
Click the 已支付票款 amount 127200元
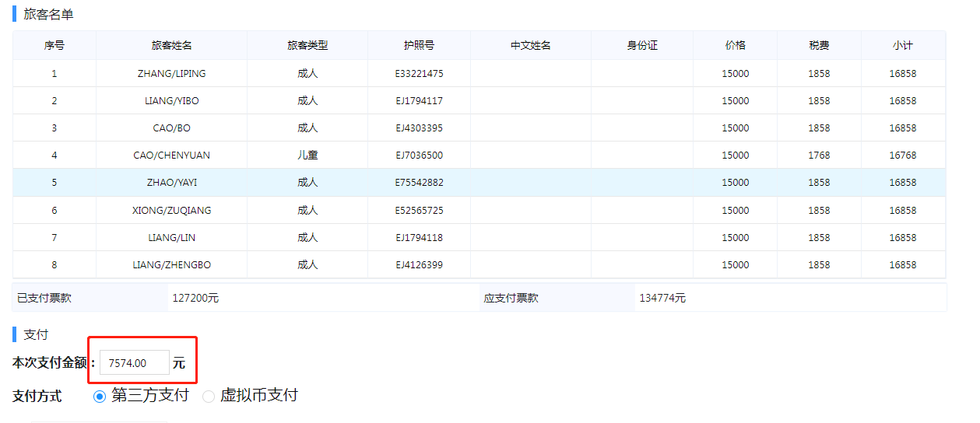coord(195,299)
